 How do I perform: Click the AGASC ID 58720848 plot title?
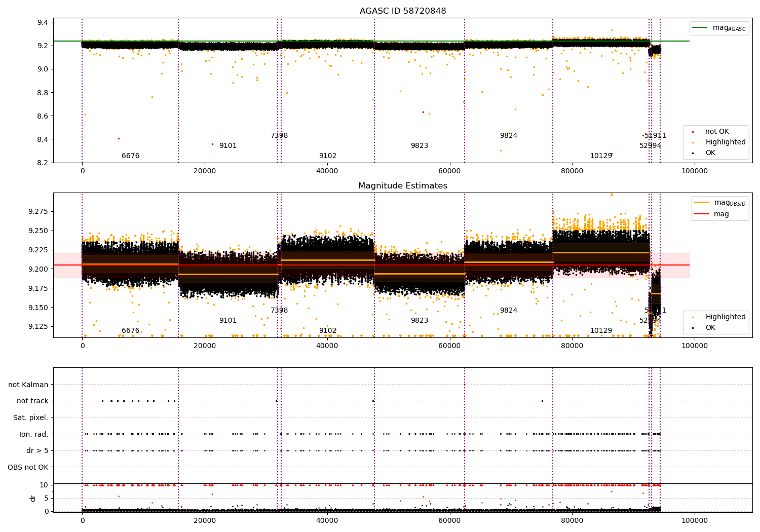click(x=403, y=11)
